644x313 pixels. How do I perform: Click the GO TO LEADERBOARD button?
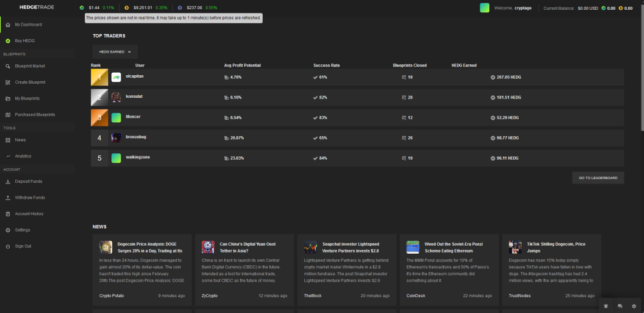point(598,178)
